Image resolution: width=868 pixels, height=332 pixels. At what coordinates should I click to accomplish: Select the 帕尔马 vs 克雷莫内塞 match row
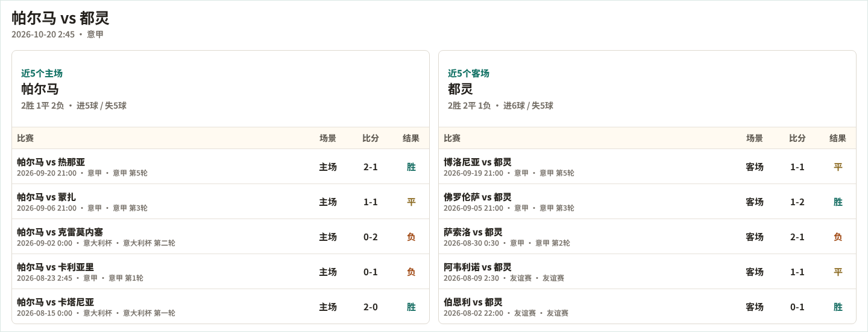221,237
